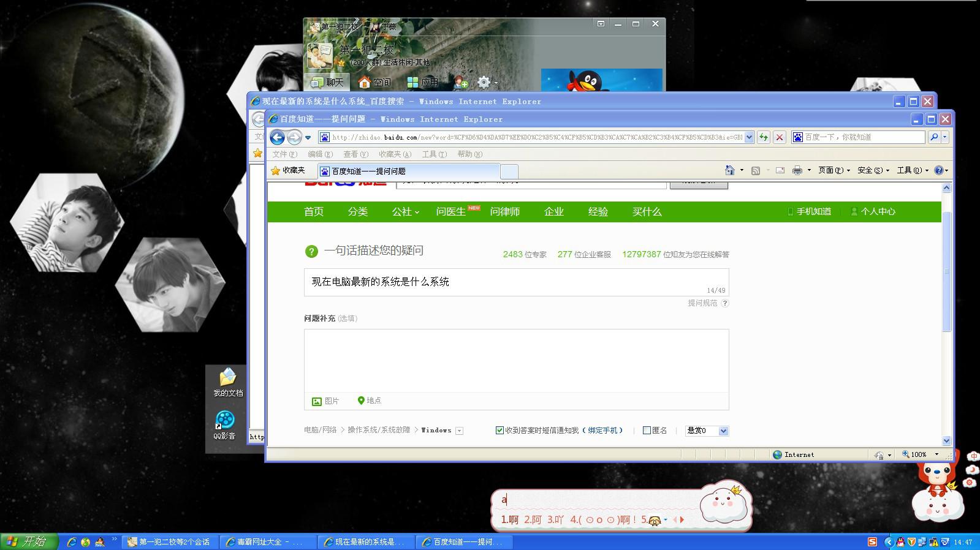This screenshot has height=550, width=980.
Task: Enable the 匿名 anonymous checkbox
Action: [x=647, y=431]
